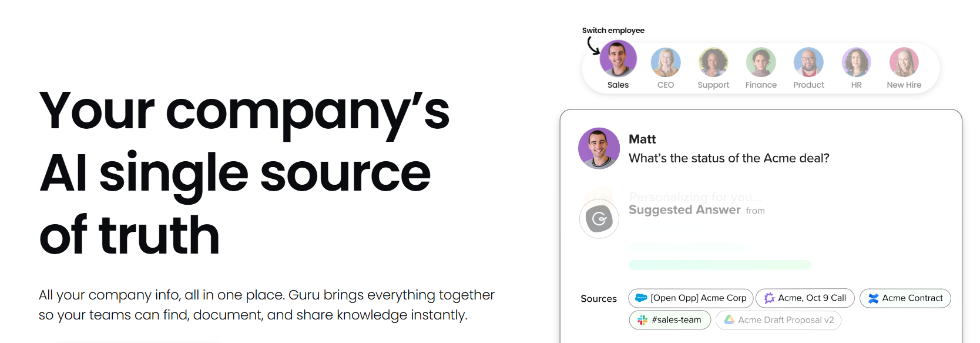Click the purple burst icon on Acme, Oct 9 Call

click(770, 298)
